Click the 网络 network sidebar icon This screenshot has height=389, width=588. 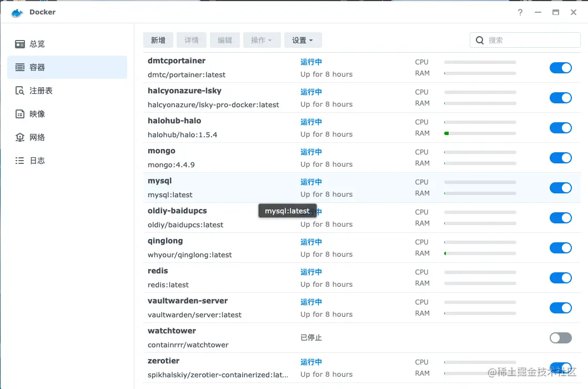point(20,137)
